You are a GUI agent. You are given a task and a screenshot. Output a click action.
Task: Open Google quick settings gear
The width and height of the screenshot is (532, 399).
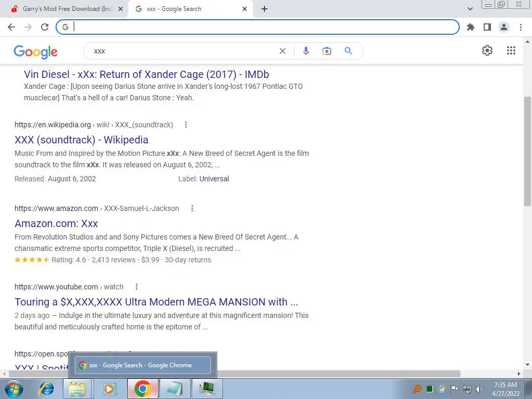[x=487, y=50]
